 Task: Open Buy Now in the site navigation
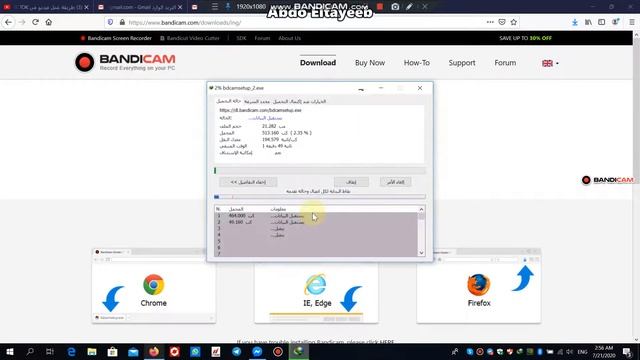(x=370, y=62)
